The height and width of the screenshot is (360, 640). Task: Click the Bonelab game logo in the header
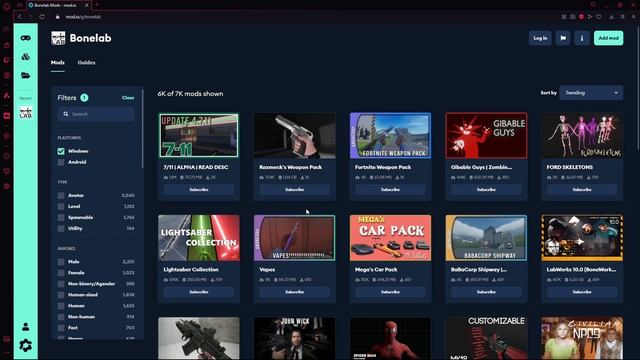coord(58,38)
